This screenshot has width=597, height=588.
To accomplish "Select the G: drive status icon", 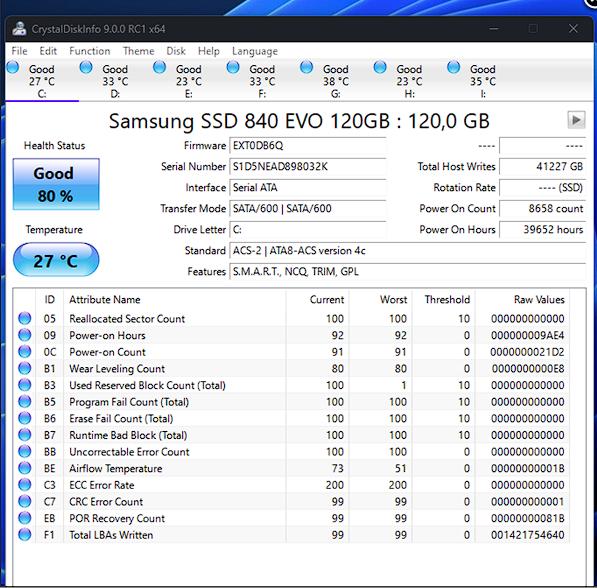I will pos(306,67).
